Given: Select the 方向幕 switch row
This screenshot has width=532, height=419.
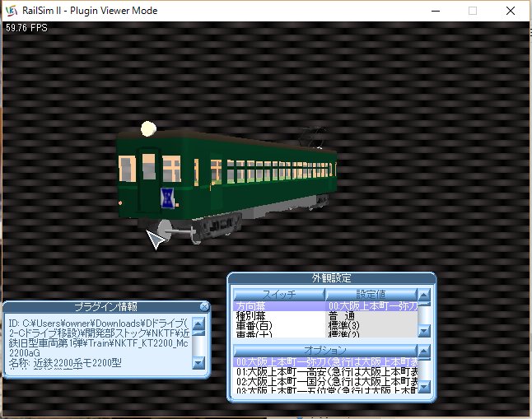Looking at the screenshot, I should (279, 306).
